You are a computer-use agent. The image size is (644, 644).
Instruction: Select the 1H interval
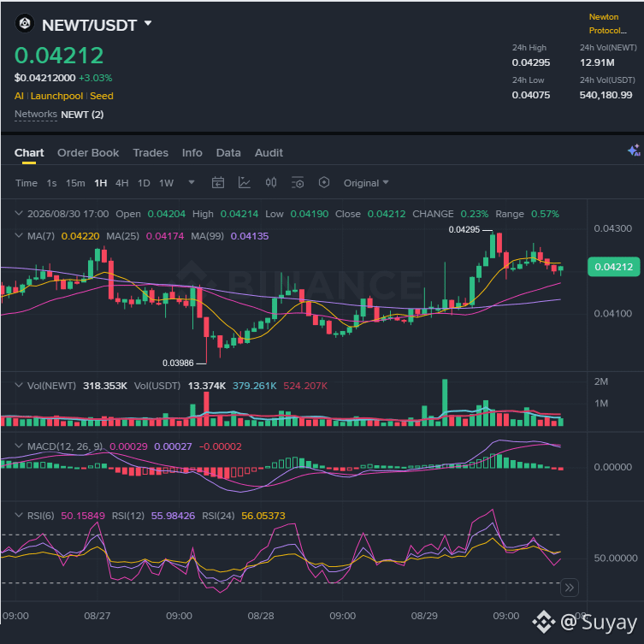pos(101,183)
